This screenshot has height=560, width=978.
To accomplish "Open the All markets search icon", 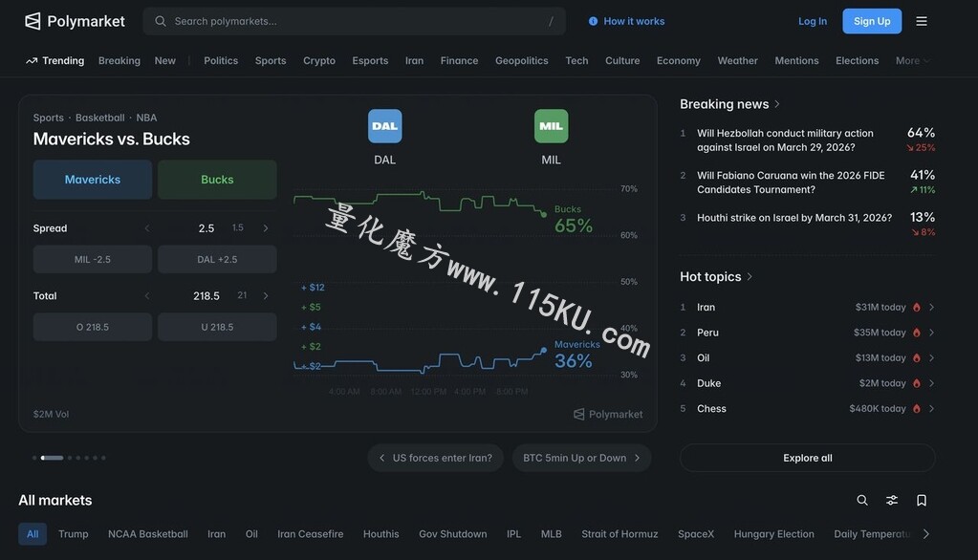I will click(x=862, y=500).
